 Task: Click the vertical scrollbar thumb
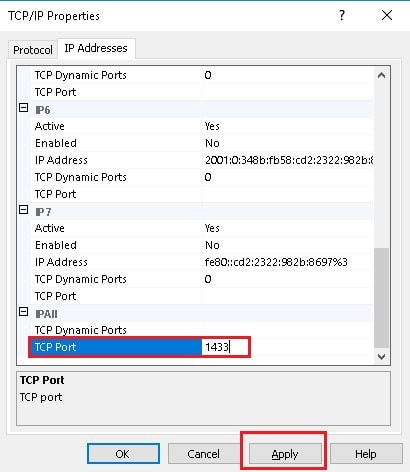[381, 297]
